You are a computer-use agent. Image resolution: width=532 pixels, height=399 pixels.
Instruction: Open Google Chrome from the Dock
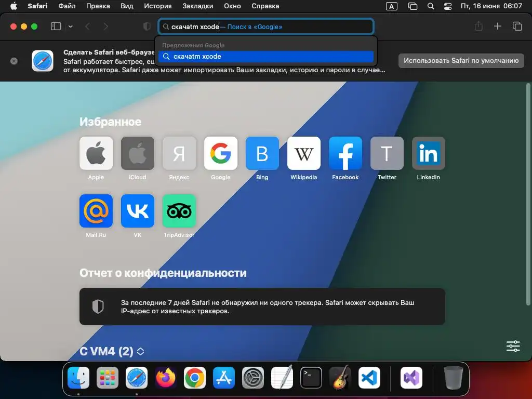coord(195,378)
